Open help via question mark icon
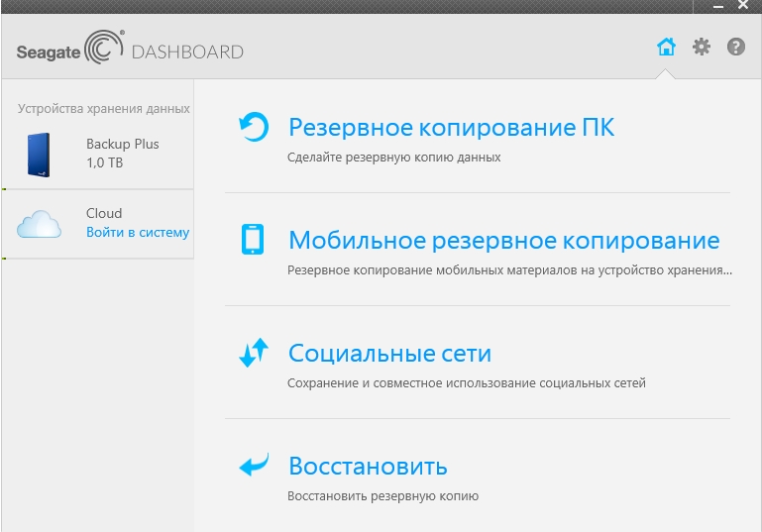The height and width of the screenshot is (532, 762). click(x=736, y=48)
